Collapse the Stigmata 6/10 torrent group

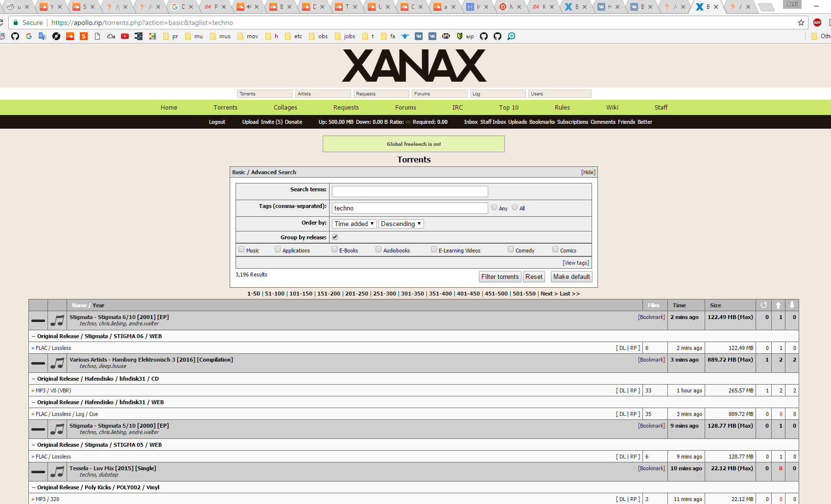coord(38,321)
